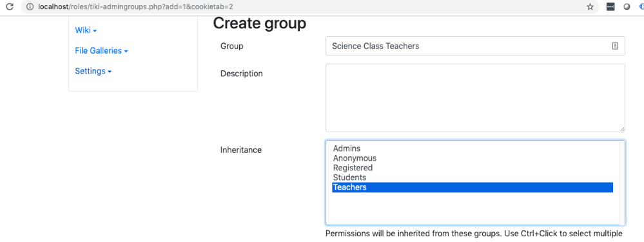Open the gray circular extension icon
644x242 pixels.
[x=627, y=7]
